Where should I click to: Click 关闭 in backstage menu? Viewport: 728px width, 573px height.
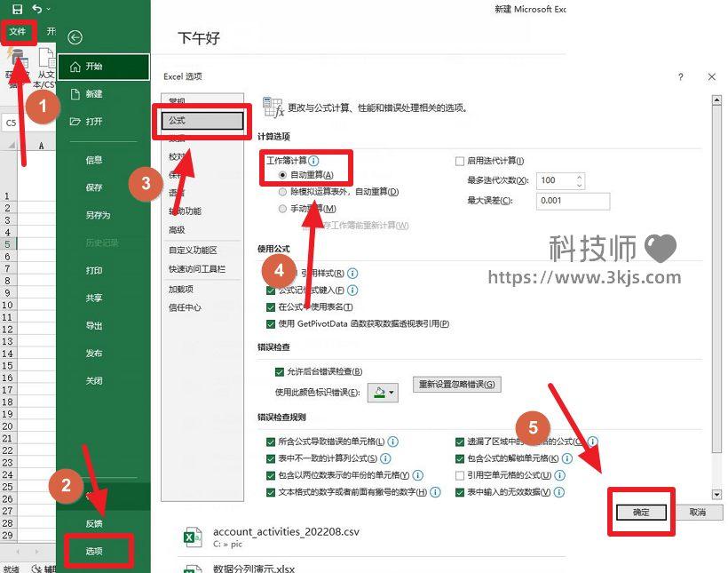[94, 380]
